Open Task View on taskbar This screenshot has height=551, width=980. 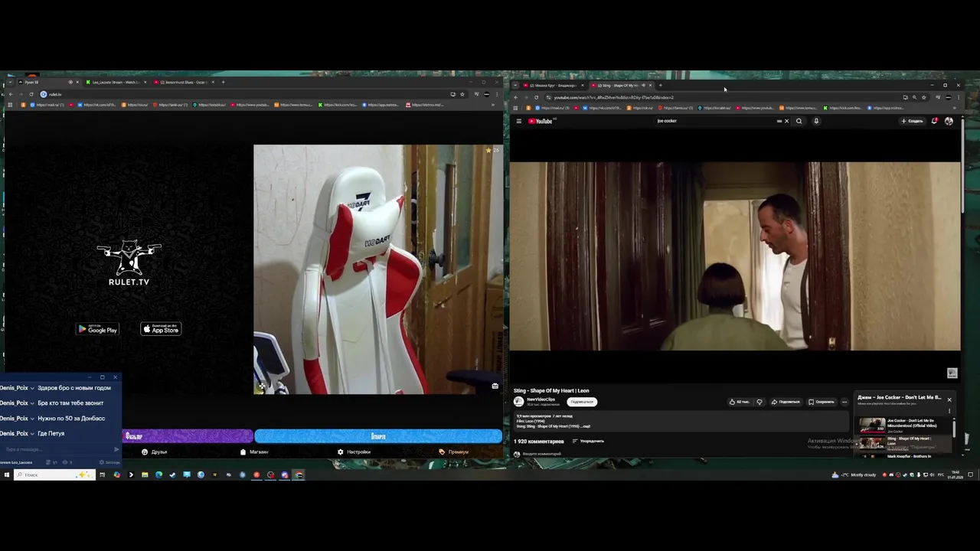102,474
